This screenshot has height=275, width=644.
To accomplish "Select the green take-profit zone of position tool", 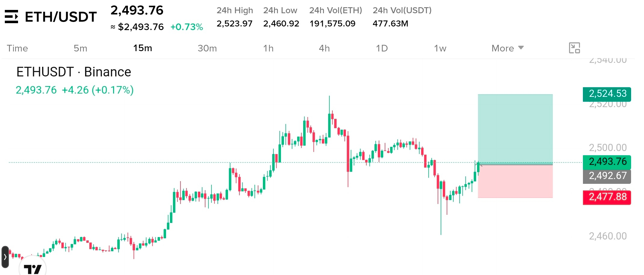I will pyautogui.click(x=515, y=129).
